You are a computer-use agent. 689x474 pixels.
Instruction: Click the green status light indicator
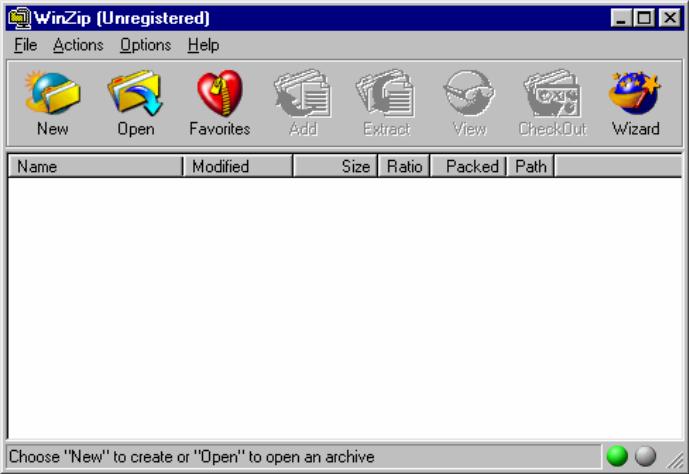point(617,456)
